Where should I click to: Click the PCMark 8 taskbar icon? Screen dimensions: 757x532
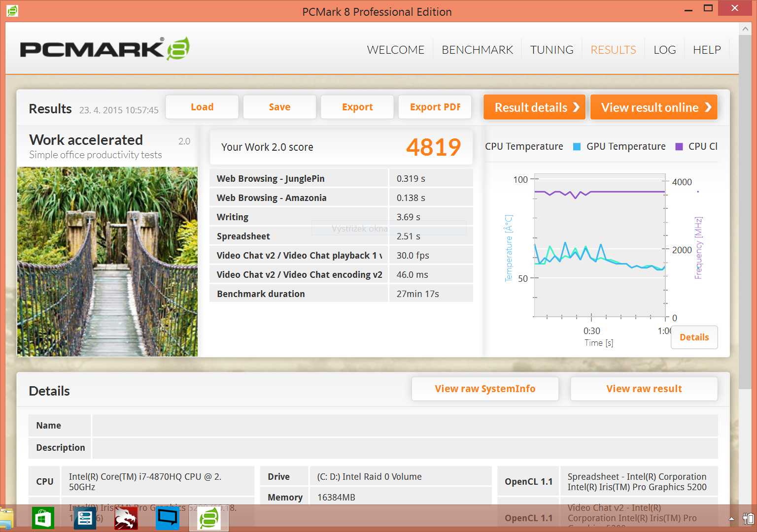[209, 518]
